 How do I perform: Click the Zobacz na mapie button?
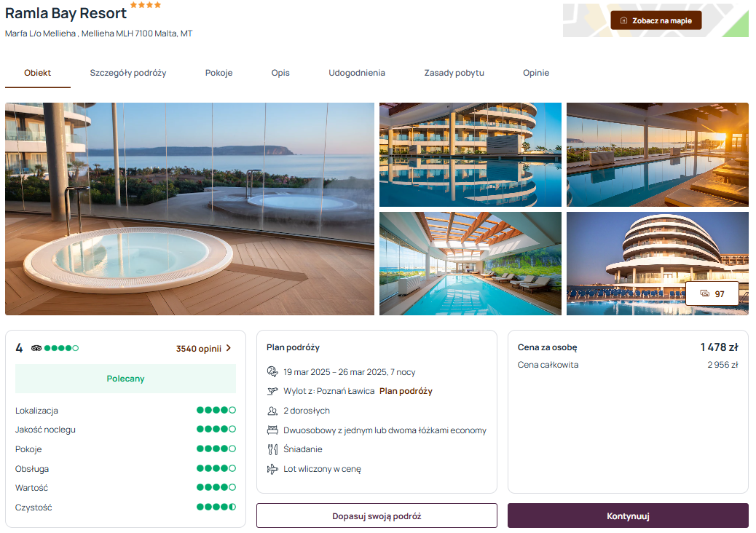point(655,20)
